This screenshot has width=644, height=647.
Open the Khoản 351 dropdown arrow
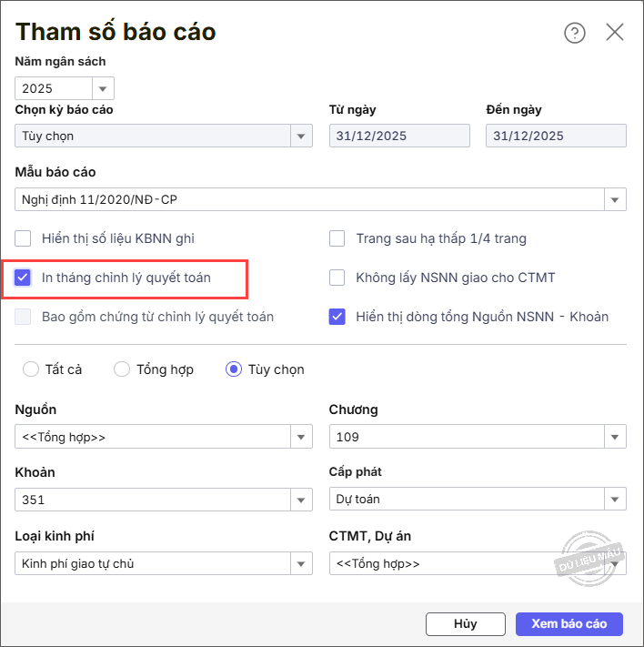pos(301,500)
